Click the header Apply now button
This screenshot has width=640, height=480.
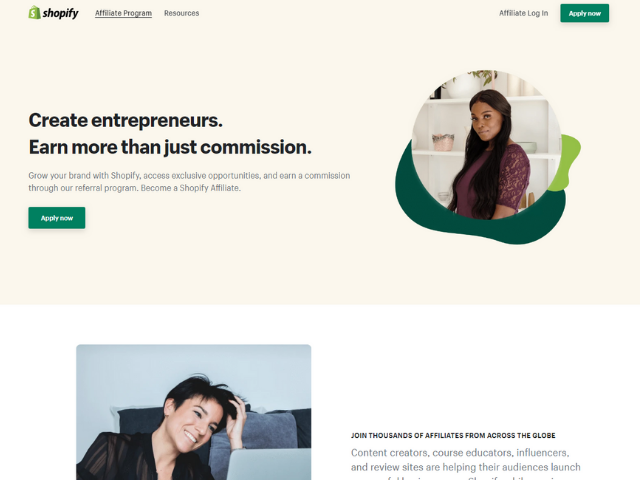pos(584,13)
